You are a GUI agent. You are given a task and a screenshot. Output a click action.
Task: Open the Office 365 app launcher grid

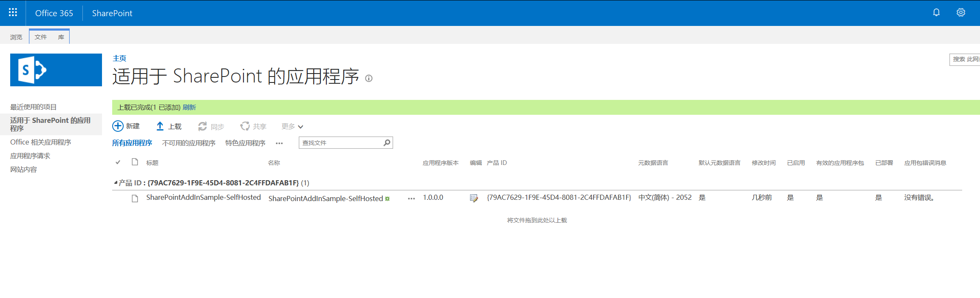click(13, 13)
